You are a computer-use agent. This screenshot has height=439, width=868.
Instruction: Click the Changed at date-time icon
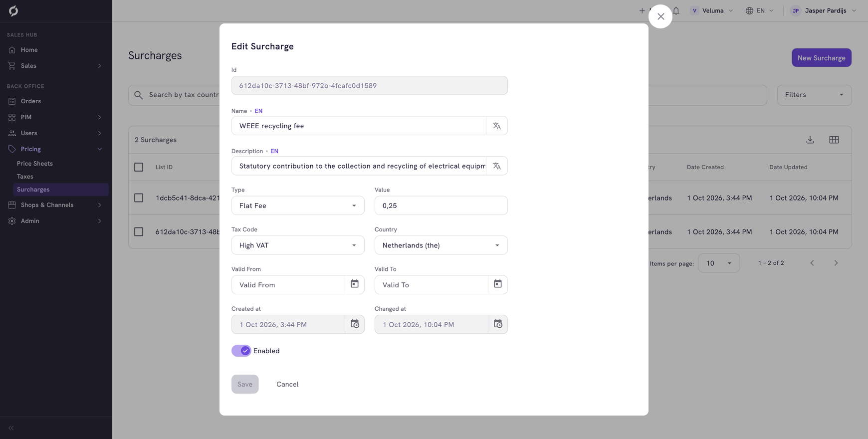coord(498,324)
